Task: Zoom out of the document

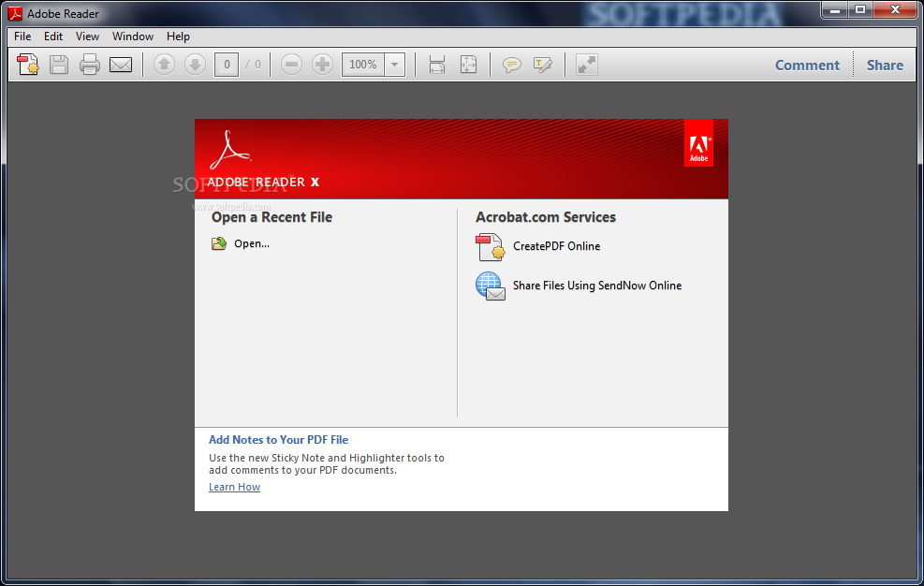Action: pyautogui.click(x=291, y=64)
